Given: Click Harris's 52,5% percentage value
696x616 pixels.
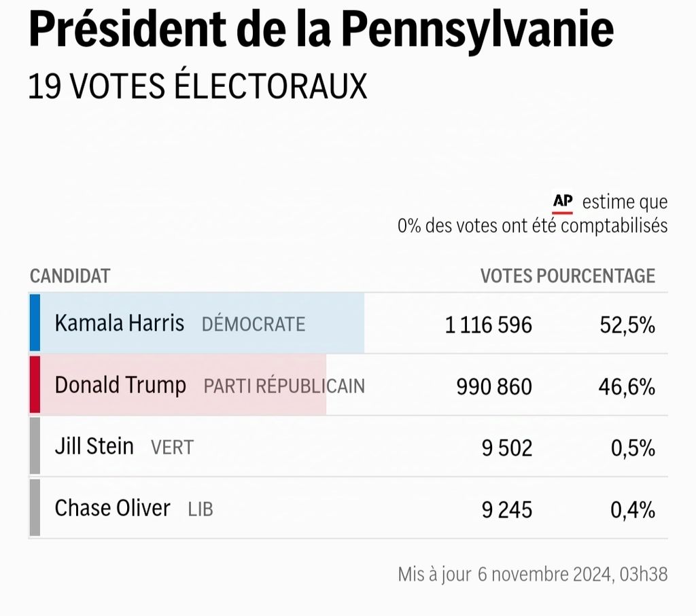Looking at the screenshot, I should pyautogui.click(x=627, y=325).
